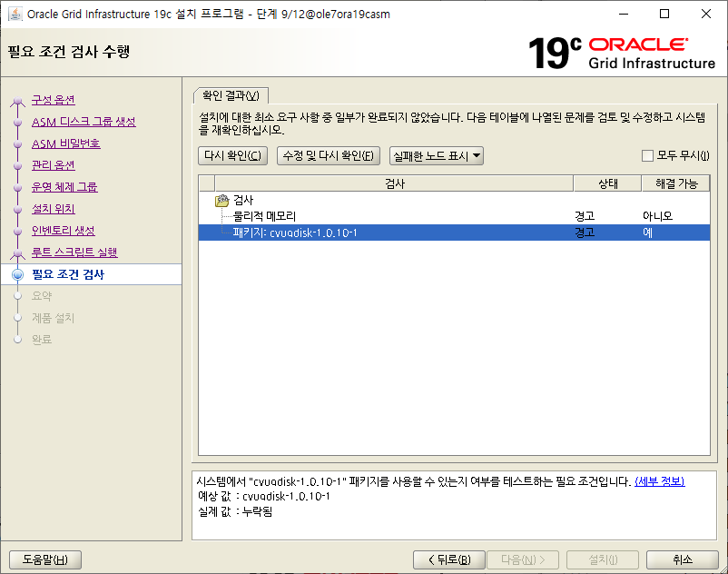Click the 수정 및 다시 확인 button
728x574 pixels.
329,155
